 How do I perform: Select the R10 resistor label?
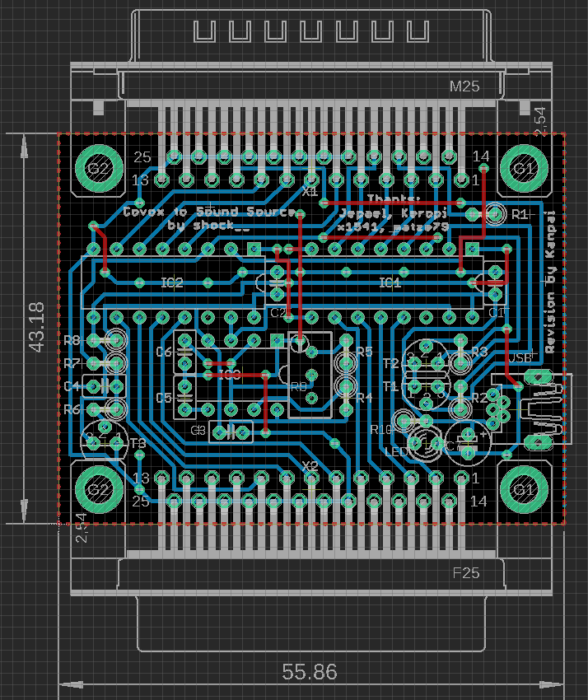(x=380, y=430)
